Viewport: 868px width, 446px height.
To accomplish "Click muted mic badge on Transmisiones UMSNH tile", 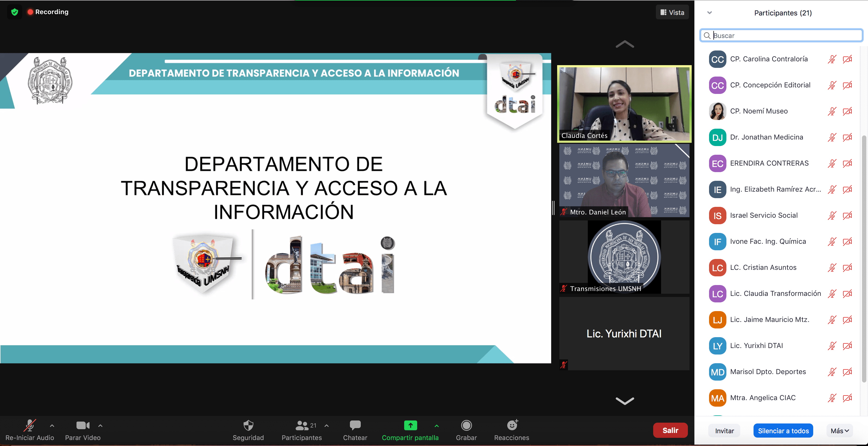I will pyautogui.click(x=564, y=288).
